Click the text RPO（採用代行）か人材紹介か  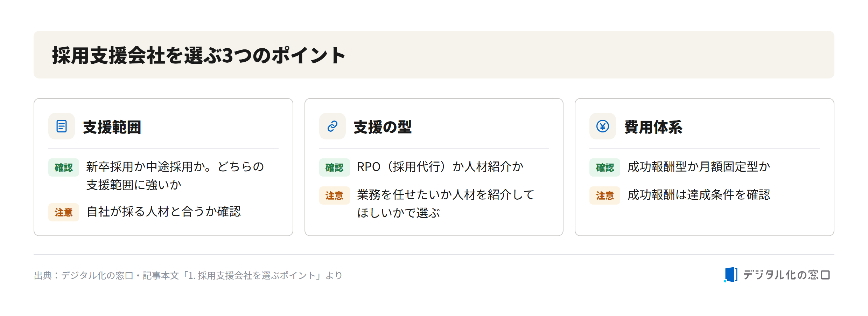point(440,167)
